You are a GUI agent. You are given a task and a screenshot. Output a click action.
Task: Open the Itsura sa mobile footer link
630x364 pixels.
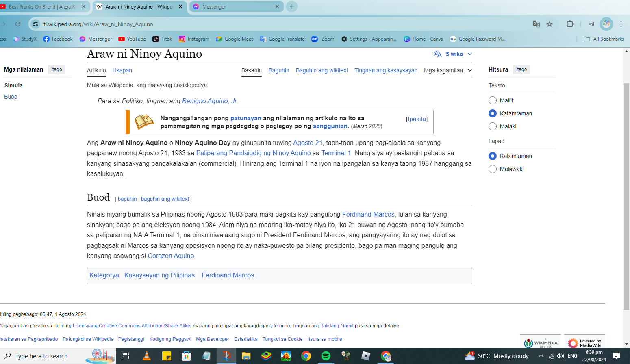click(325, 339)
